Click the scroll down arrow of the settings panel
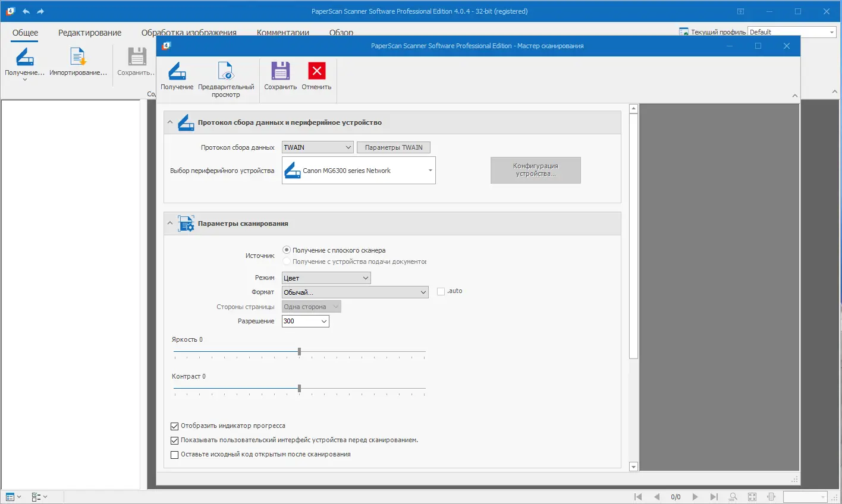 pyautogui.click(x=633, y=467)
